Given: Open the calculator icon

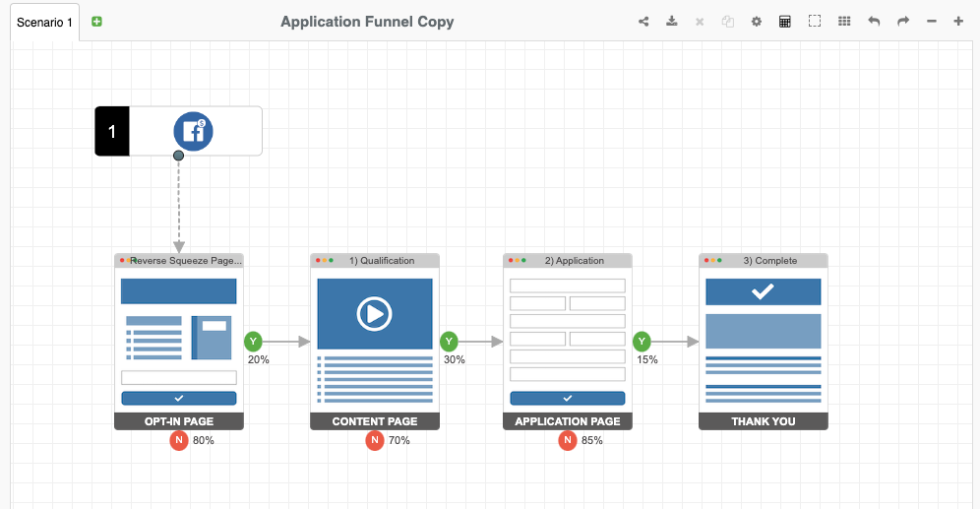Looking at the screenshot, I should coord(785,22).
